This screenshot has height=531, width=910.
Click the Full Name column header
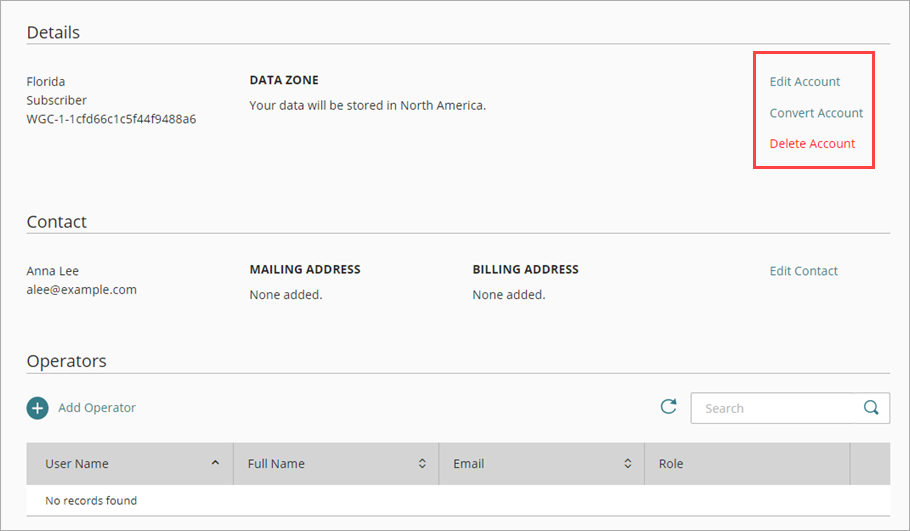point(276,464)
